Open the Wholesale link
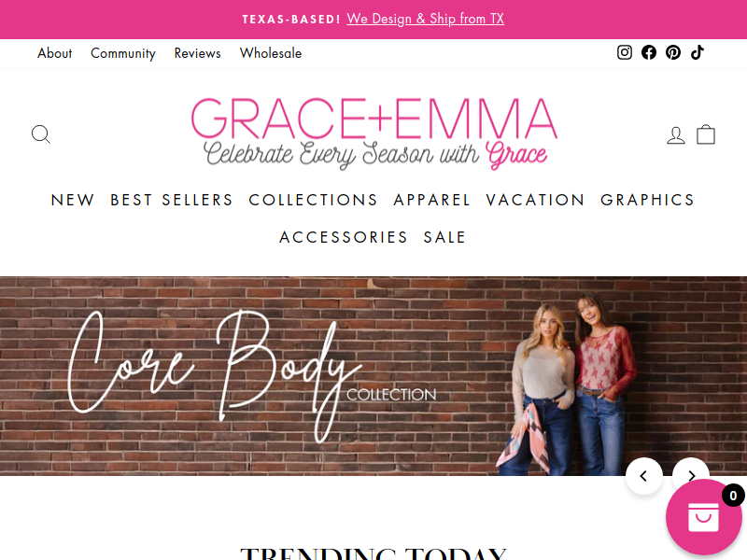The height and width of the screenshot is (560, 747). [271, 53]
